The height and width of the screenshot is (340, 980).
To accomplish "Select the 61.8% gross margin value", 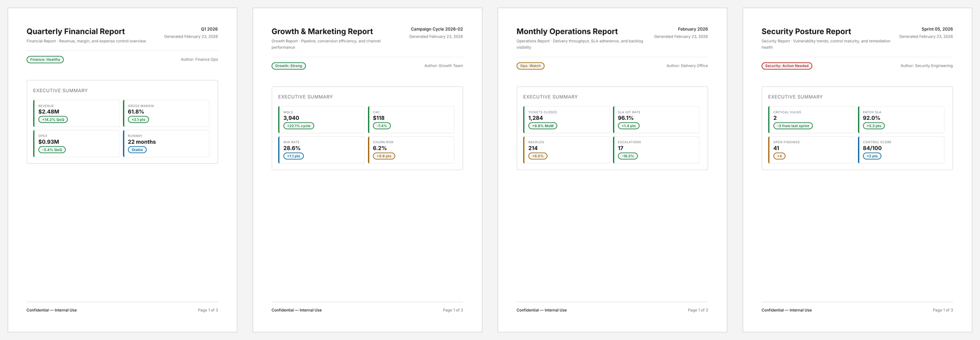I will [x=136, y=112].
